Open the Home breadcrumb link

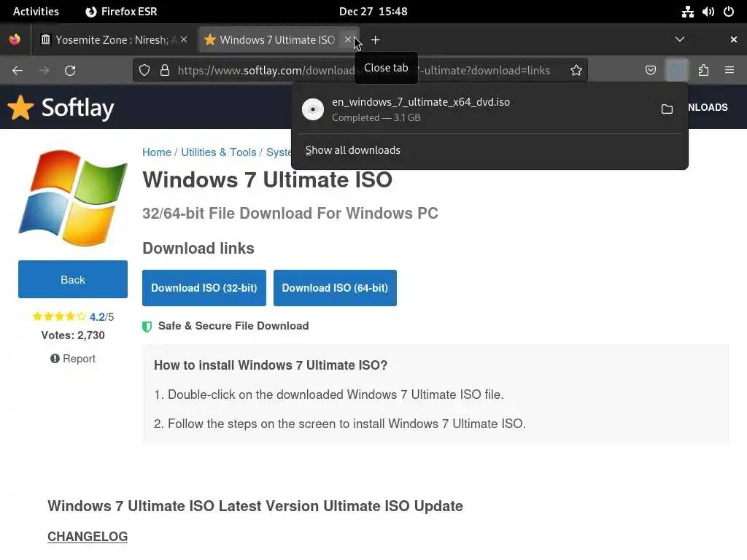[x=157, y=152]
